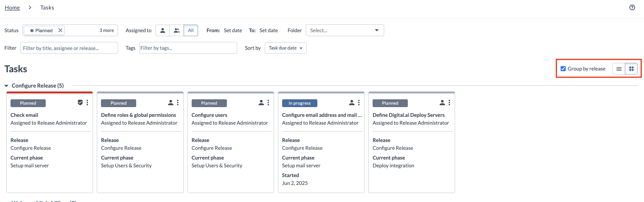Viewport: 644px width, 202px height.
Task: Click 'Setup mail server' on Check email card
Action: [30, 166]
